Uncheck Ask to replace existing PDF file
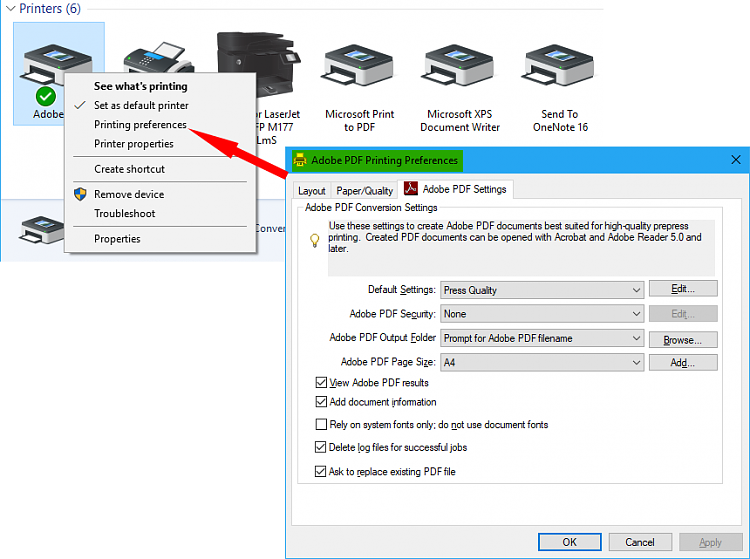This screenshot has width=750, height=559. click(x=320, y=471)
